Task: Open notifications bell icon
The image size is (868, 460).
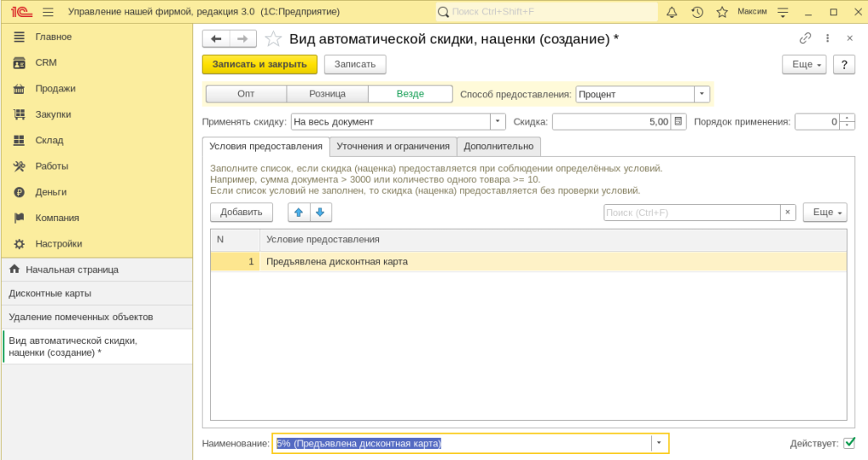Action: pos(671,12)
